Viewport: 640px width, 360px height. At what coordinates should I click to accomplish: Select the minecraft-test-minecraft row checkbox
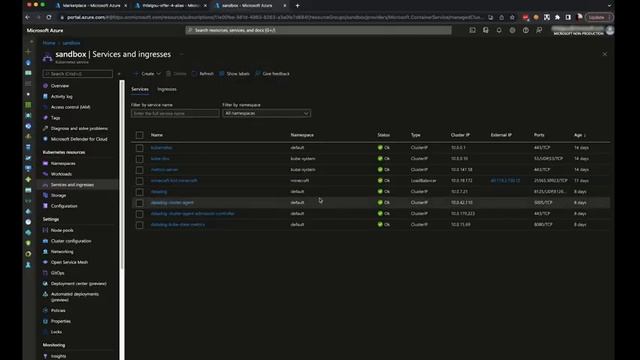[140, 181]
